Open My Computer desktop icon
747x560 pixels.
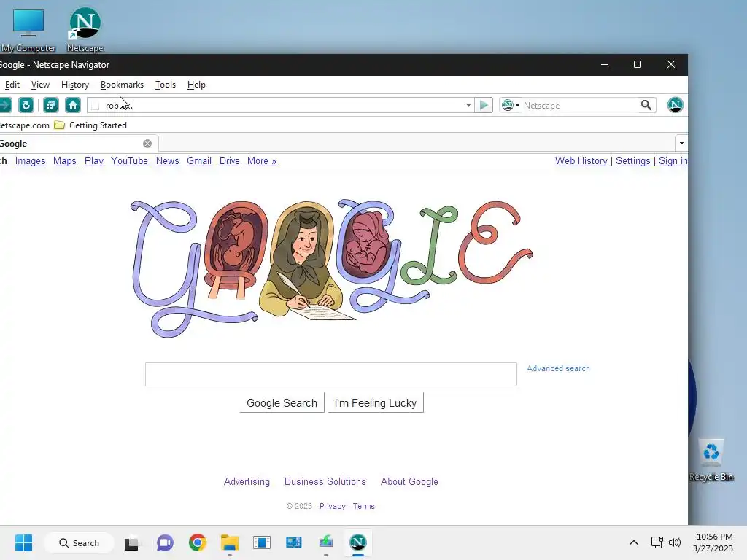(28, 29)
